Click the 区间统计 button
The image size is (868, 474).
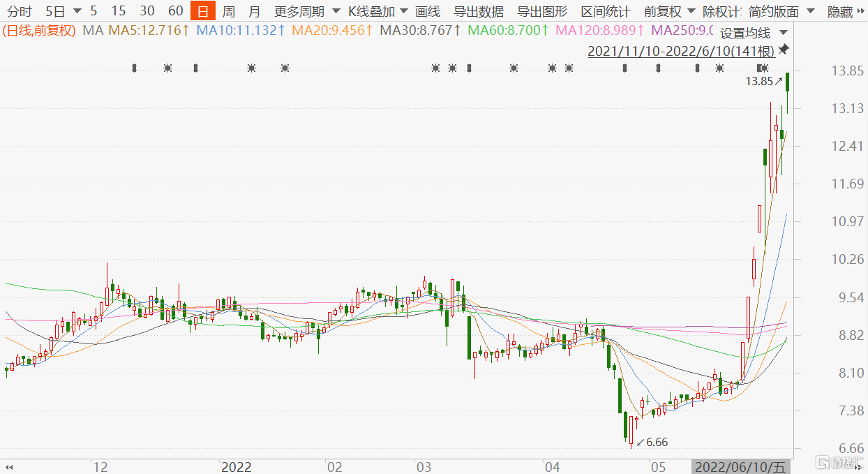tap(605, 11)
